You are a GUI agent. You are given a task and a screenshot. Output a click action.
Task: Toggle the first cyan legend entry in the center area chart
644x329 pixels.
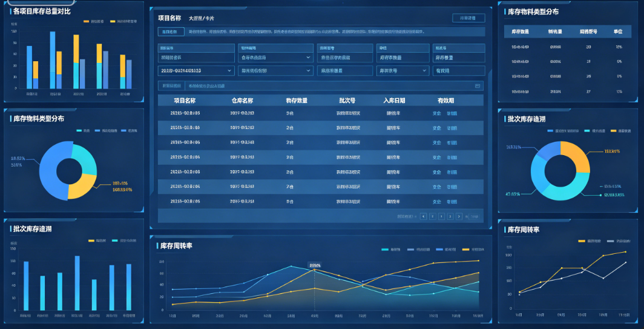[x=391, y=249]
